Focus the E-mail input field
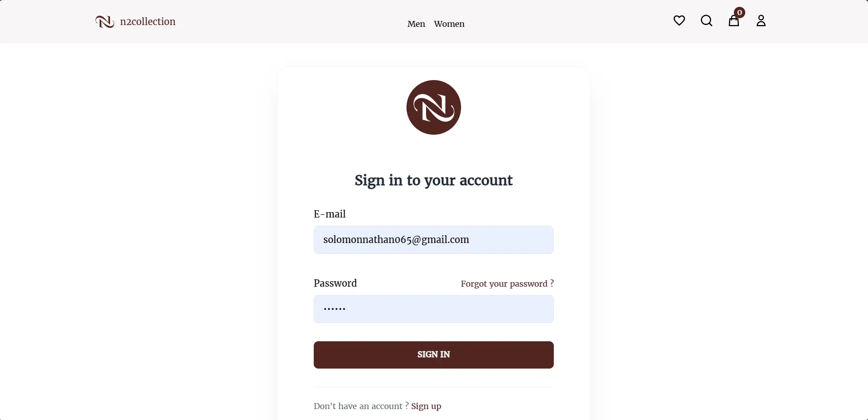 (x=434, y=240)
